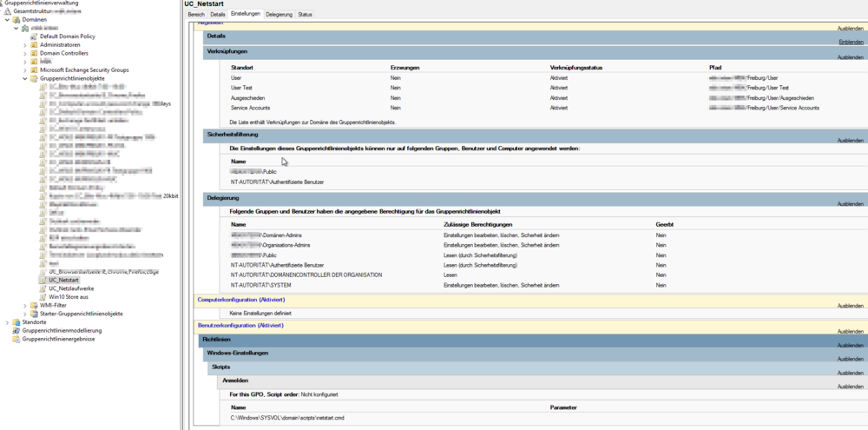Expand the Standorte tree node
Image resolution: width=868 pixels, height=430 pixels.
click(x=7, y=321)
